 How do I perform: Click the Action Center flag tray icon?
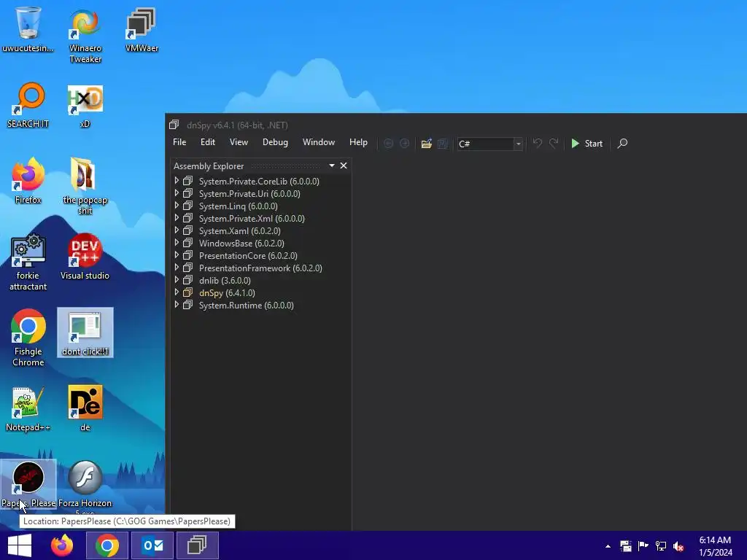[643, 546]
